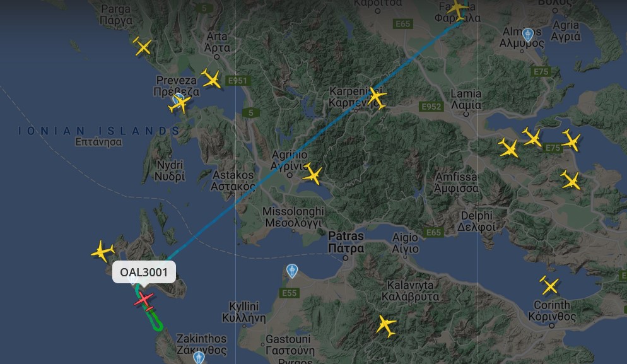Select the yellow plane near Agrinio
The image size is (627, 364).
coord(312,173)
